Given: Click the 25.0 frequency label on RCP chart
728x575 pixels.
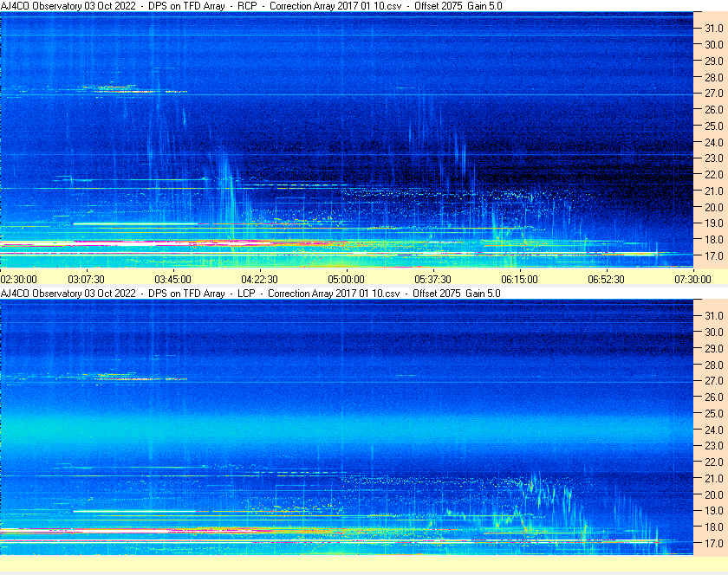Looking at the screenshot, I should 714,126.
